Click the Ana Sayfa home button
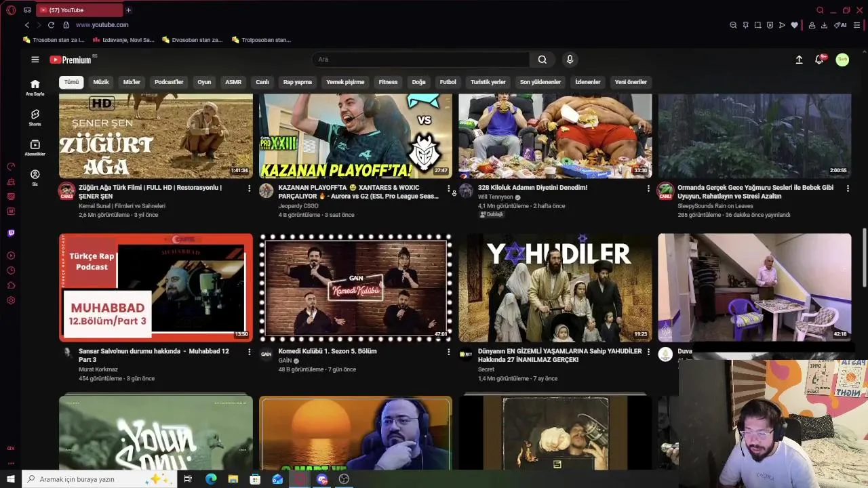The image size is (868, 488). point(35,87)
